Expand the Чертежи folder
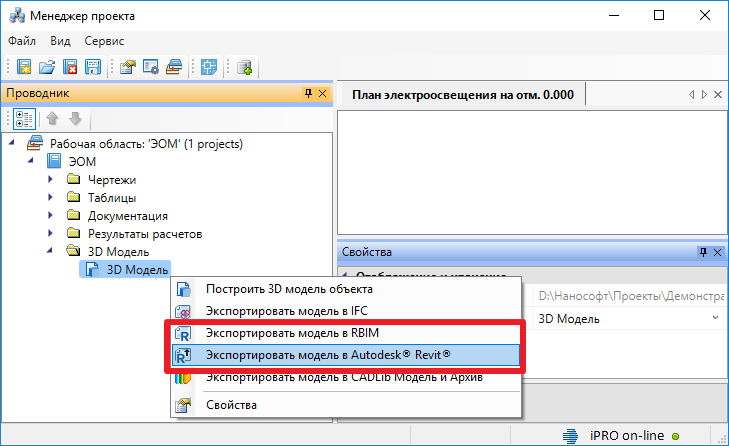 pyautogui.click(x=53, y=180)
